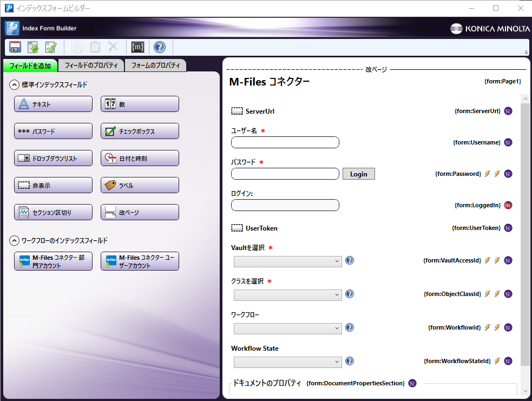Click the N icon beside {form:Password}
The image size is (532, 401).
pyautogui.click(x=508, y=174)
